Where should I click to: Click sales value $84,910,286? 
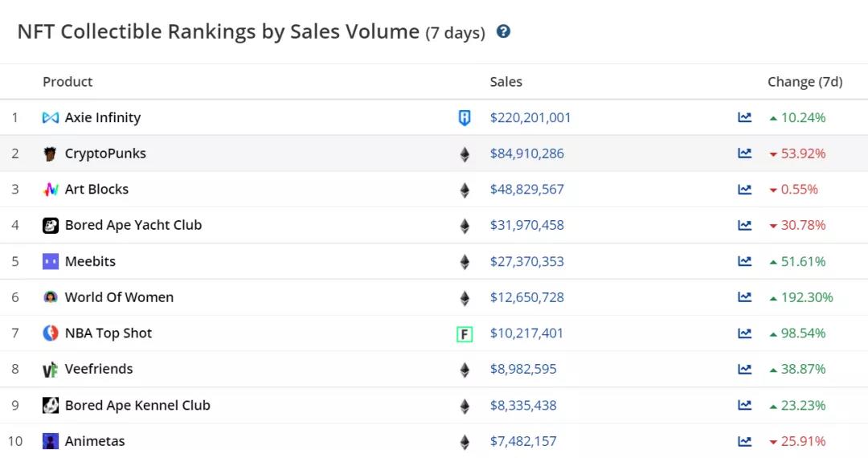(x=527, y=153)
